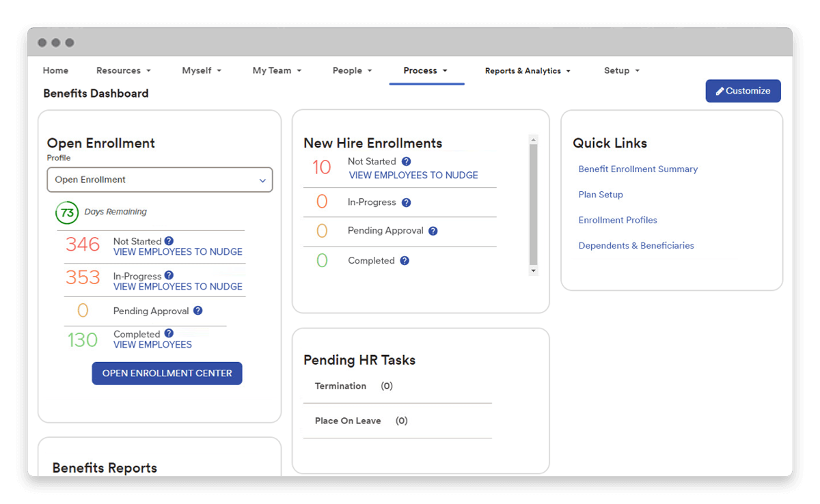Viewport: 820px width, 504px height.
Task: Click the New Hire Enrollments scrollbar down arrow
Action: coord(534,271)
